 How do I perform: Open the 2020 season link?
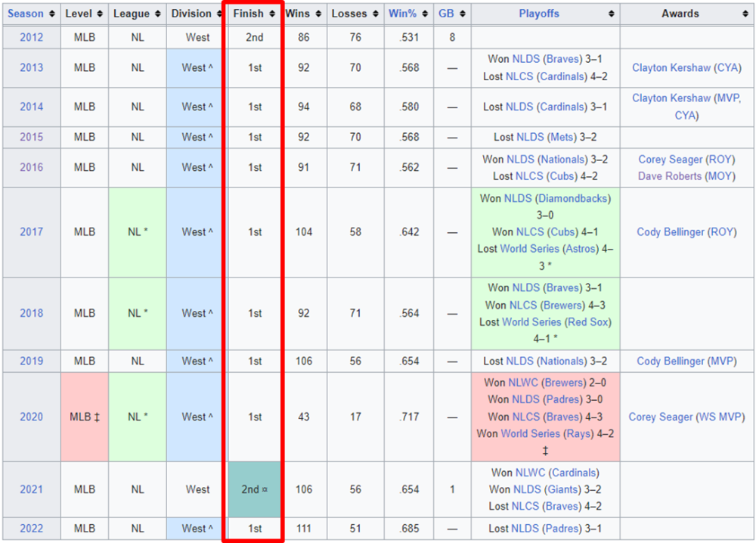point(31,417)
